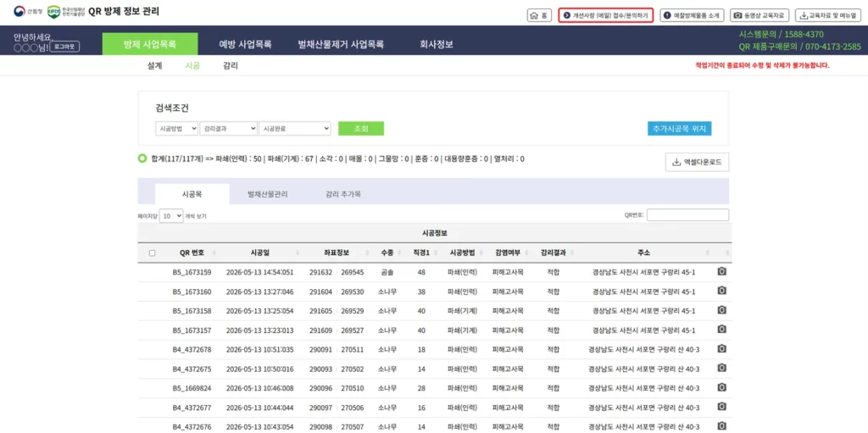868x433 pixels.
Task: Select the 벌채산물관리 tab
Action: [x=267, y=194]
